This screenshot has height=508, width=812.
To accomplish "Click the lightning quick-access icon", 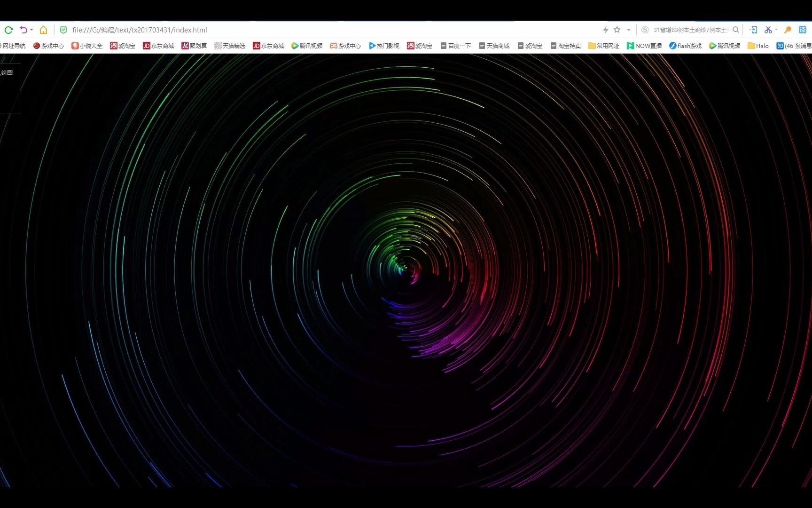I will [x=605, y=30].
